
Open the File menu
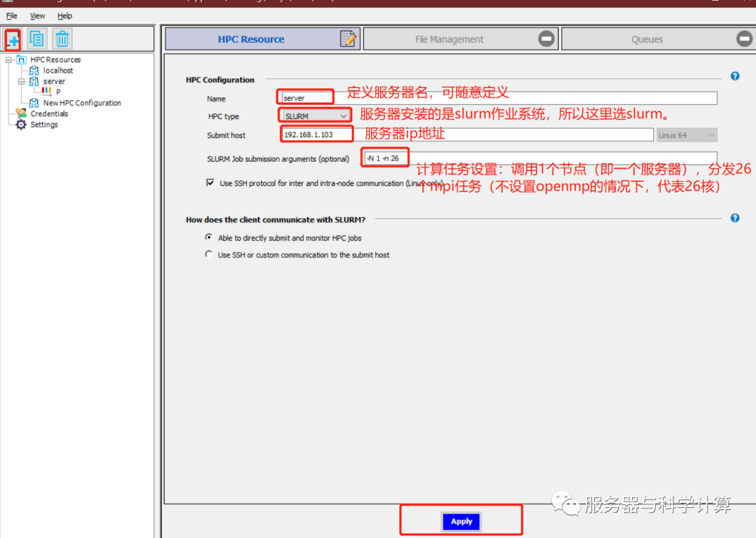[x=12, y=15]
